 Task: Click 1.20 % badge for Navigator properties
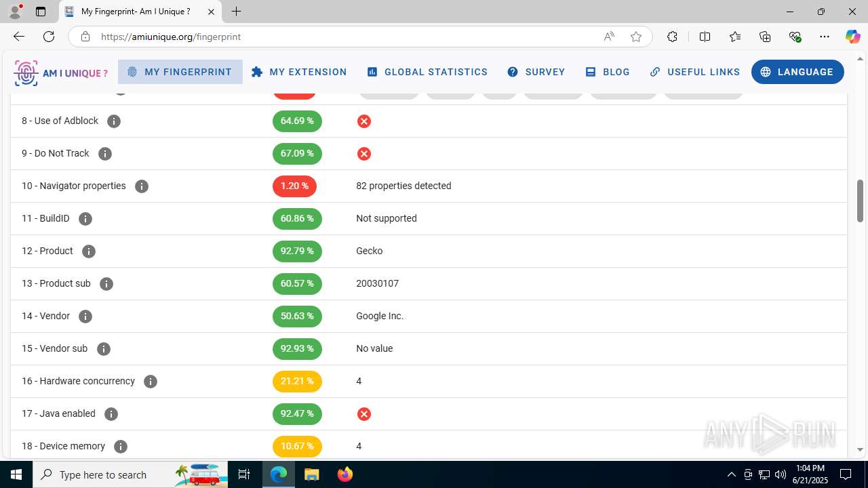[294, 186]
